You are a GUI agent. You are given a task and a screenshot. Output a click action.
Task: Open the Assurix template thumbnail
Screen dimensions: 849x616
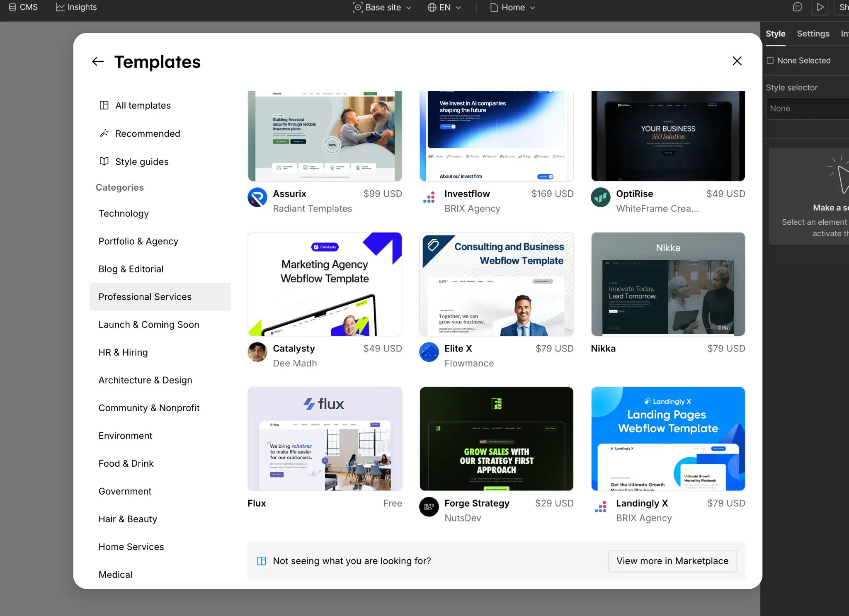tap(325, 136)
